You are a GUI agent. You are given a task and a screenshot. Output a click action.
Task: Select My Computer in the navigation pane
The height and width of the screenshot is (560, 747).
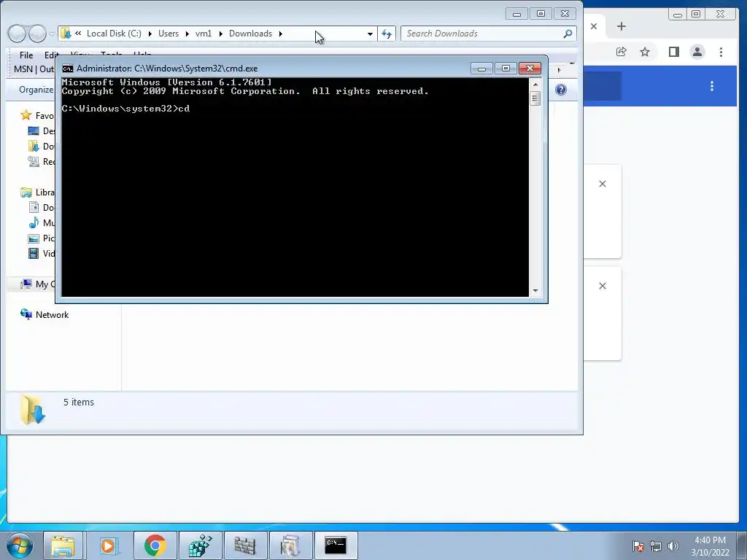(37, 284)
